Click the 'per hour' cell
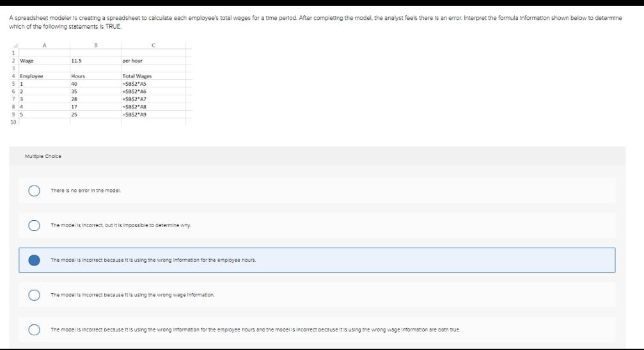The height and width of the screenshot is (350, 644). 153,61
